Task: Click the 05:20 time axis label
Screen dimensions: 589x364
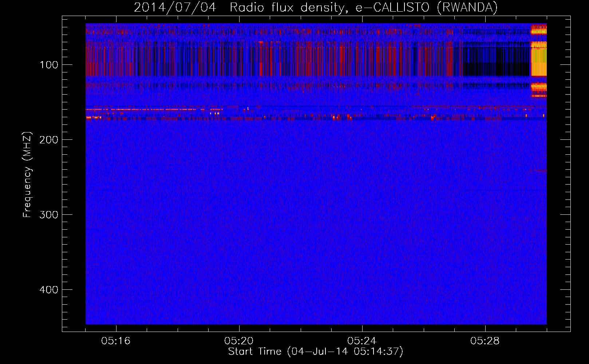Action: pos(239,341)
